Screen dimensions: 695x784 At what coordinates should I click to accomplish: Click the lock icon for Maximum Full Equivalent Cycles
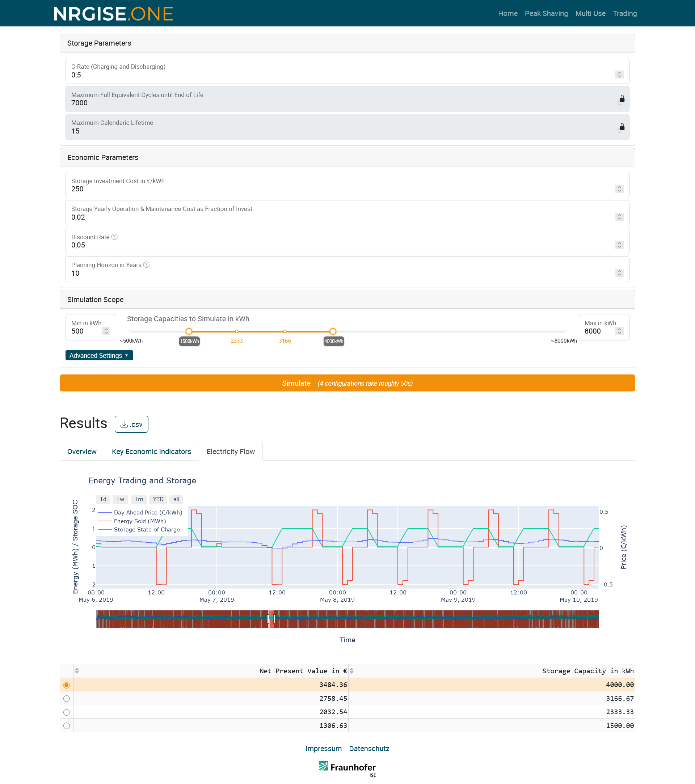[x=622, y=99]
